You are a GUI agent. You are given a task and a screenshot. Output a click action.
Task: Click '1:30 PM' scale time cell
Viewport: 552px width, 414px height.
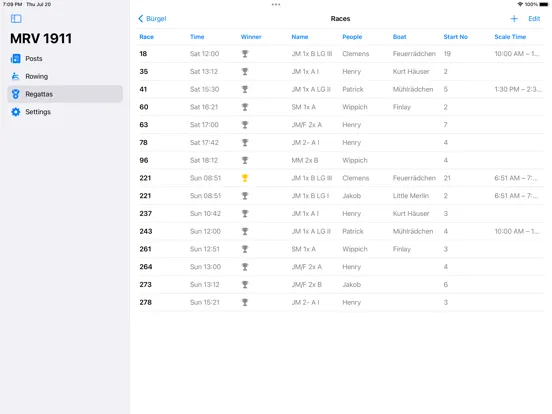(x=518, y=89)
